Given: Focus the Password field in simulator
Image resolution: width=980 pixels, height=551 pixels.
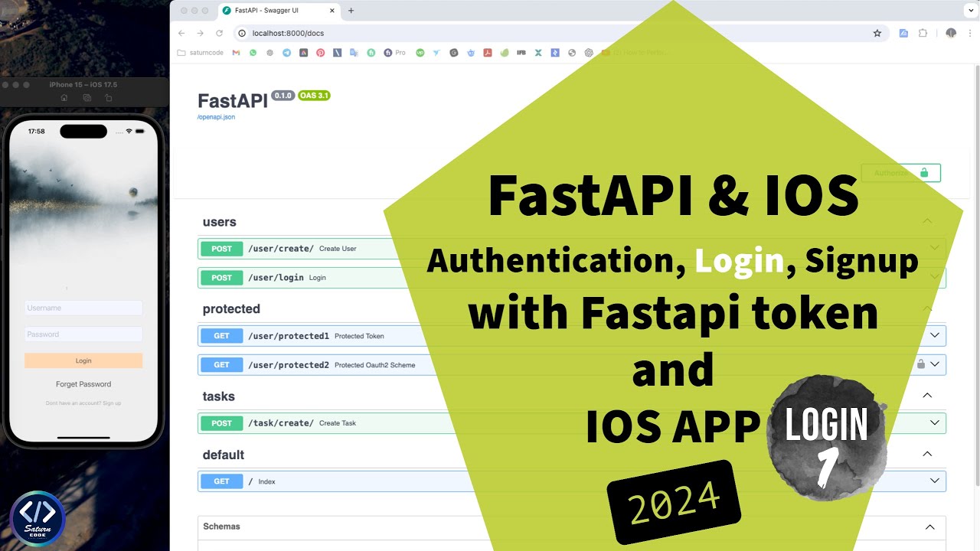Looking at the screenshot, I should (x=83, y=334).
